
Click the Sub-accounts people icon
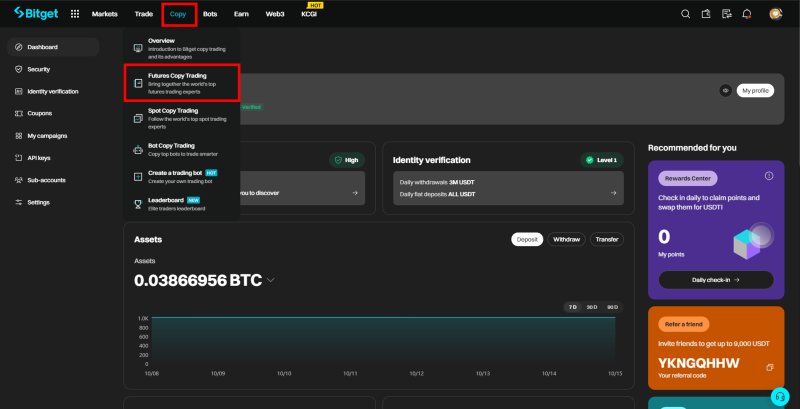coord(19,180)
